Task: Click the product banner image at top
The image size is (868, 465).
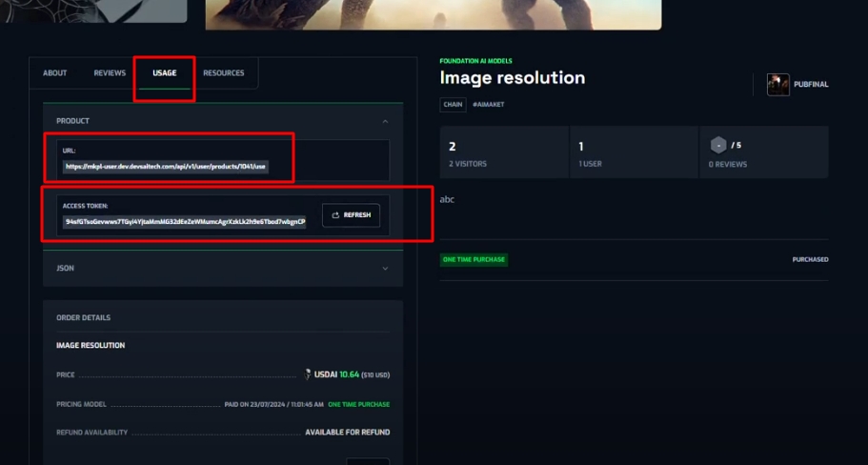Action: coord(434,13)
